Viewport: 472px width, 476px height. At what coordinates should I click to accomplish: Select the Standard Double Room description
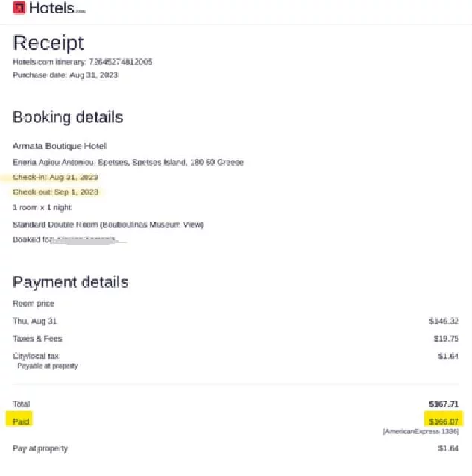click(x=107, y=225)
